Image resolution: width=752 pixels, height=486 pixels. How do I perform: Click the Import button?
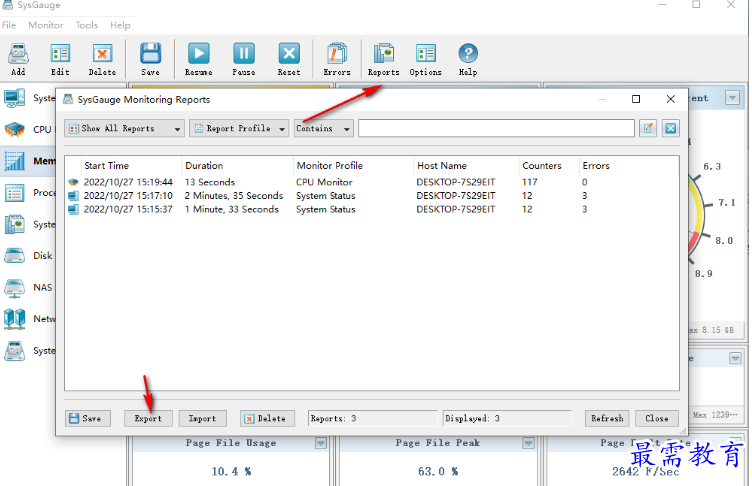[x=202, y=418]
